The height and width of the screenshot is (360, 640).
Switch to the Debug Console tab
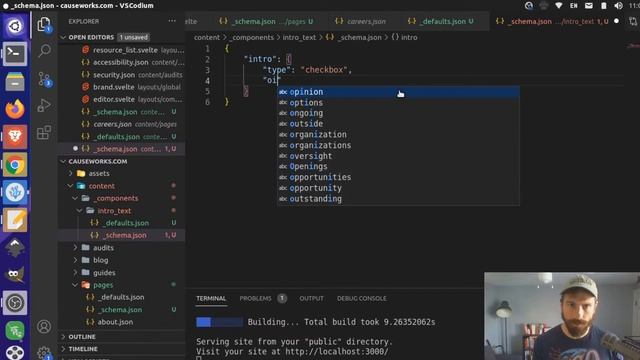(x=362, y=298)
